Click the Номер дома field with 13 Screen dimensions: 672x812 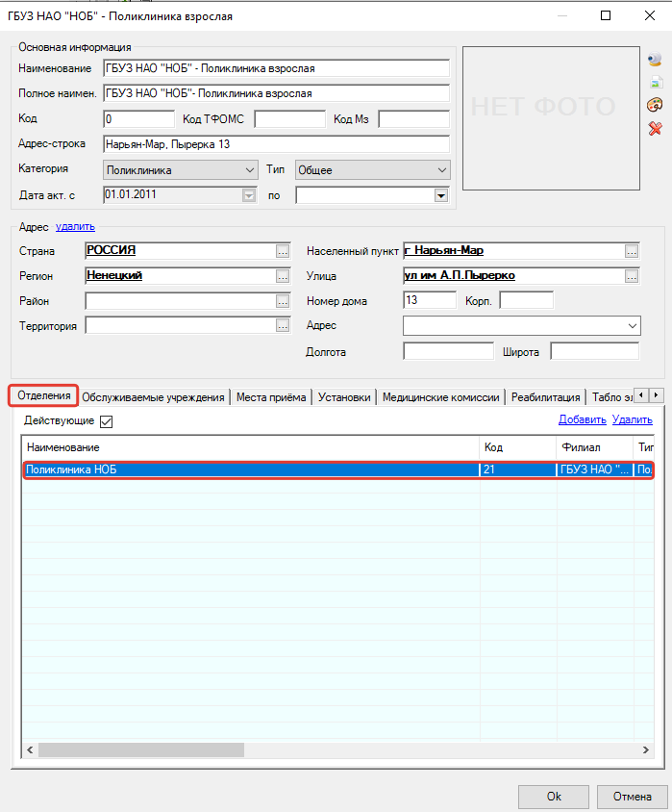click(x=430, y=300)
